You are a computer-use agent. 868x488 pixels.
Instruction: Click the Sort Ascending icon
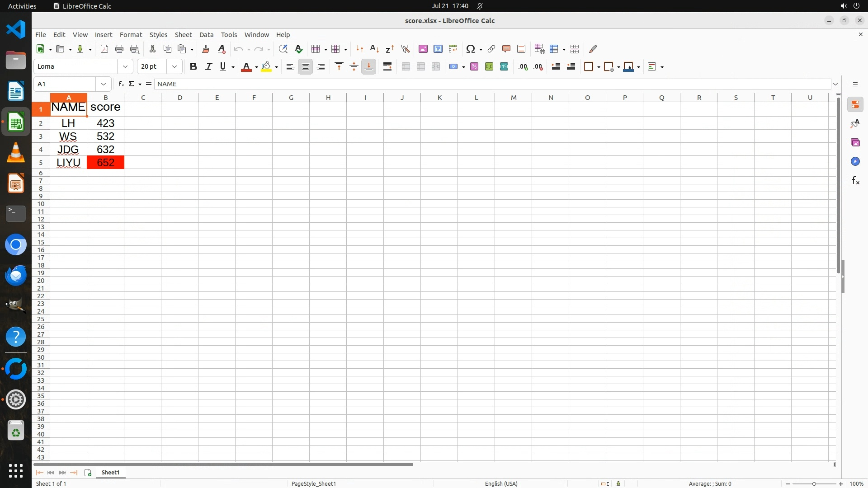[x=374, y=49]
